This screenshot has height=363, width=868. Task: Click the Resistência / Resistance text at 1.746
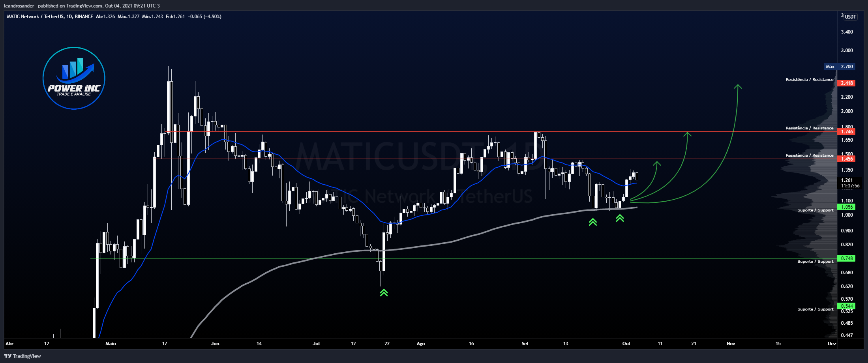[809, 128]
